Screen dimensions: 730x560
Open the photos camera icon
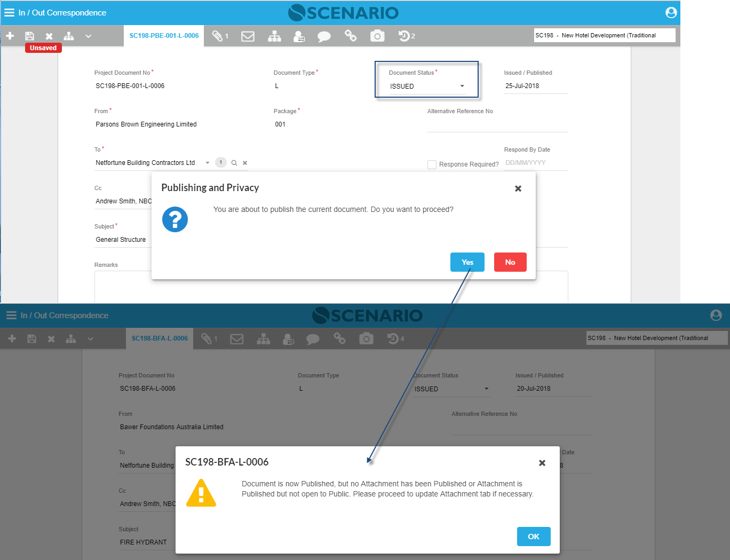pyautogui.click(x=377, y=36)
